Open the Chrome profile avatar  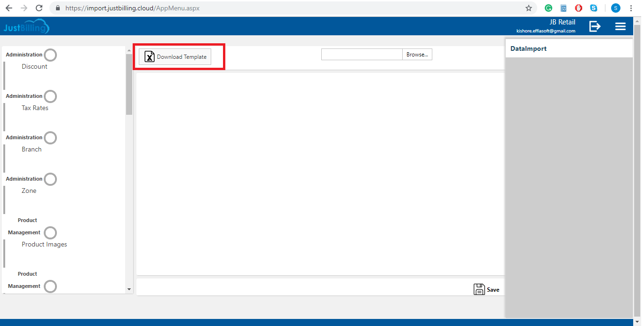(x=616, y=8)
